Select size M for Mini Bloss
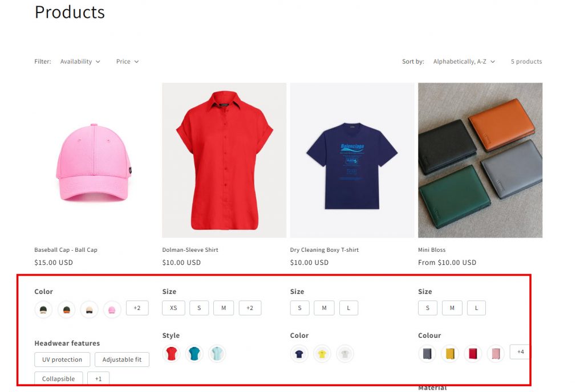Image resolution: width=584 pixels, height=392 pixels. (x=452, y=308)
